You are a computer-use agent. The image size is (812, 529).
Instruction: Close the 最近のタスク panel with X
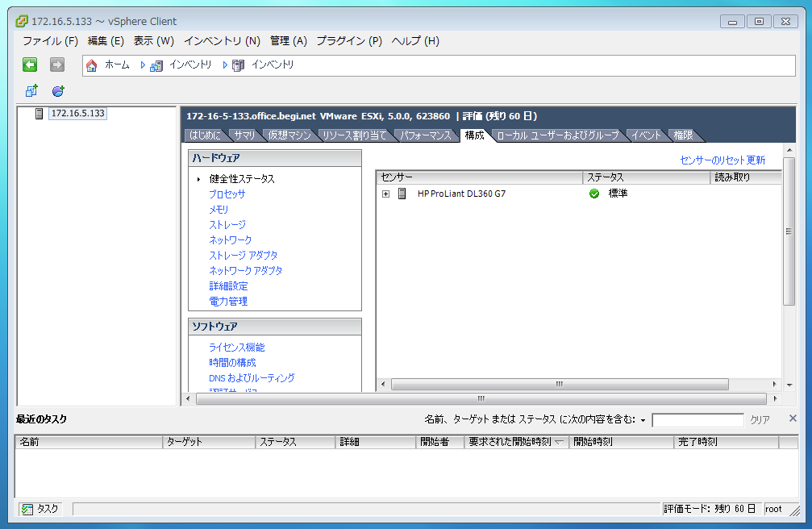click(793, 419)
